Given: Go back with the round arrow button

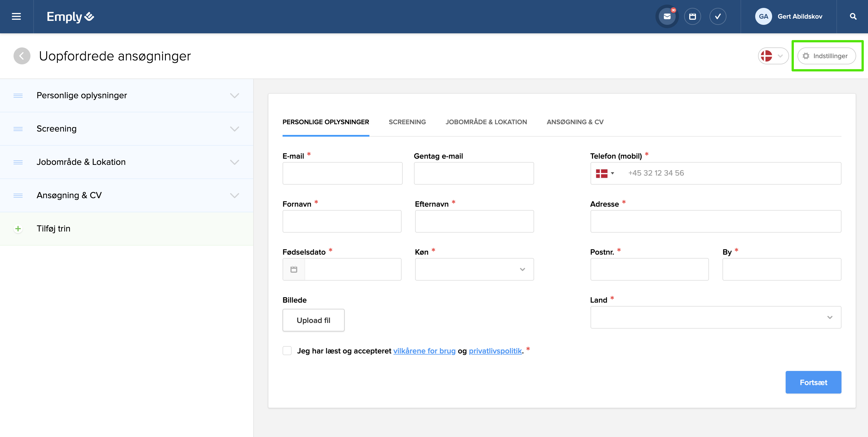Looking at the screenshot, I should pyautogui.click(x=22, y=56).
